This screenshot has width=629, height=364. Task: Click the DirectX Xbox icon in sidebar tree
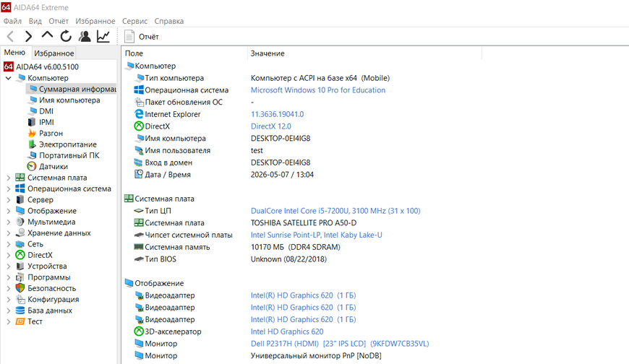pyautogui.click(x=20, y=254)
